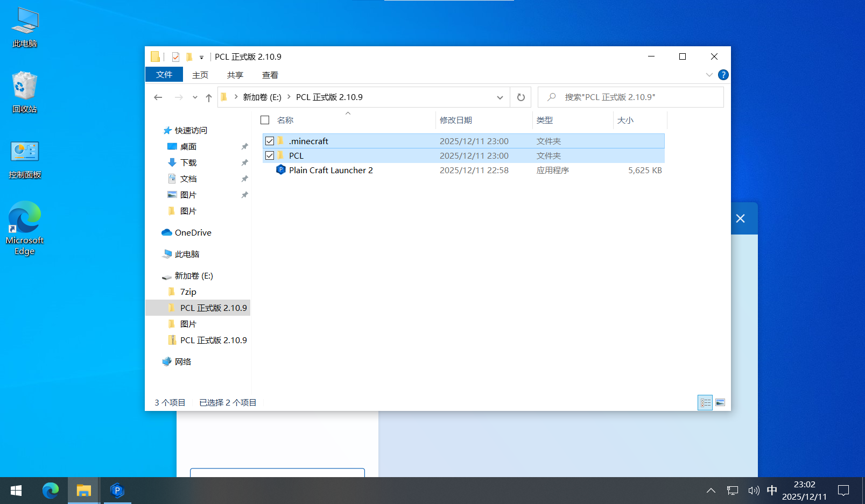Switch to the 查看 ribbon tab
Viewport: 865px width, 504px height.
point(270,75)
